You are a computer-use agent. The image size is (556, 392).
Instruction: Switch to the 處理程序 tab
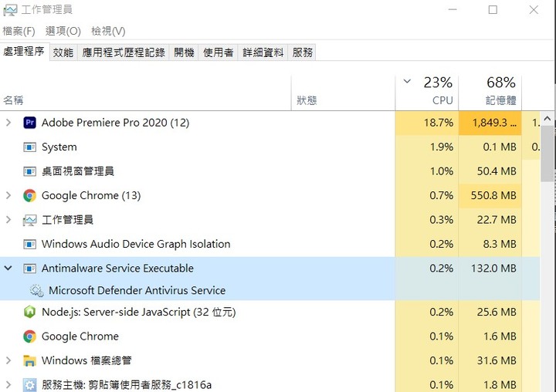pos(24,52)
